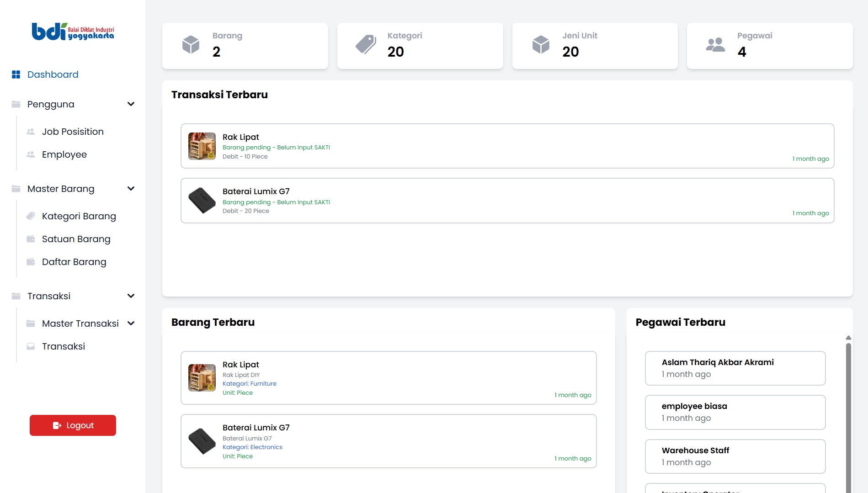Collapse the Pengguna menu chevron
Viewport: 868px width, 493px height.
131,104
